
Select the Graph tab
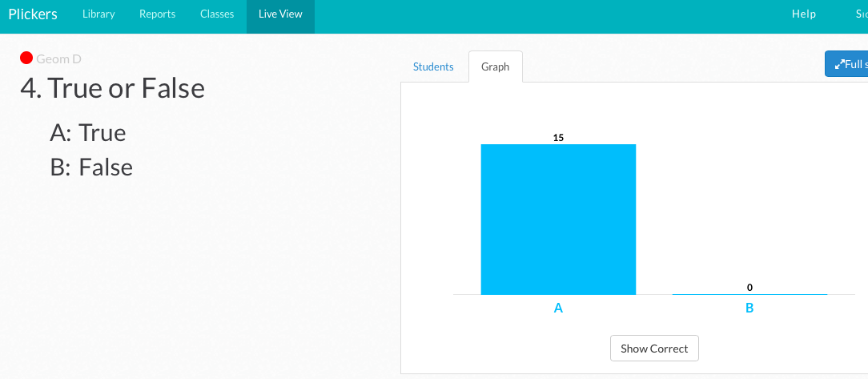pyautogui.click(x=495, y=67)
